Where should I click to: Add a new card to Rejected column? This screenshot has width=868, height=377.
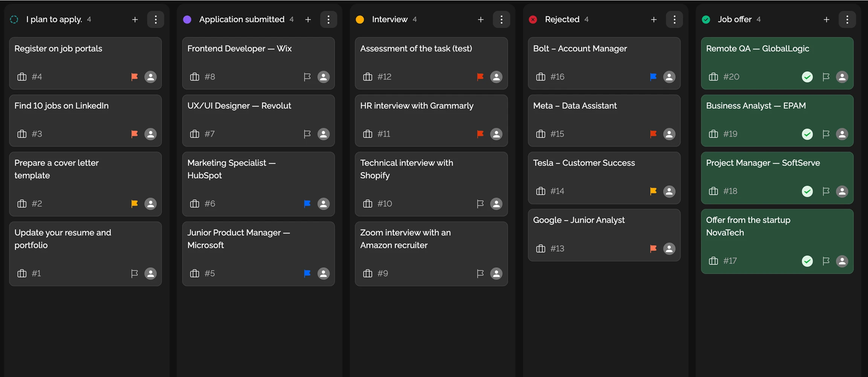click(654, 20)
